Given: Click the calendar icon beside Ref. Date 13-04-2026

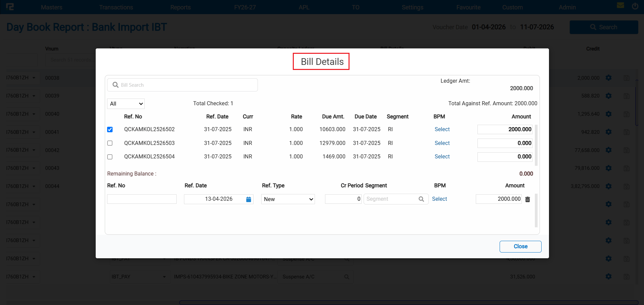Looking at the screenshot, I should point(248,199).
